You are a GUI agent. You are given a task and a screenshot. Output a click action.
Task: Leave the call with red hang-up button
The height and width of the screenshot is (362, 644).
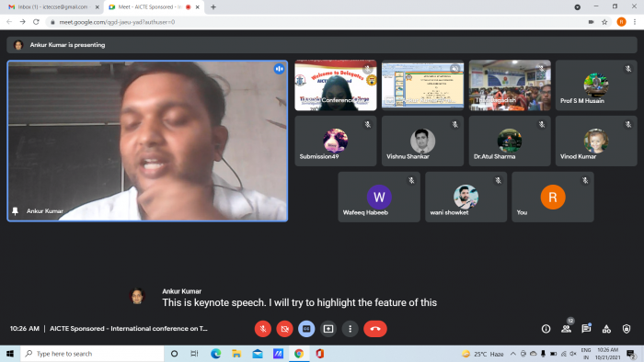[x=375, y=329]
